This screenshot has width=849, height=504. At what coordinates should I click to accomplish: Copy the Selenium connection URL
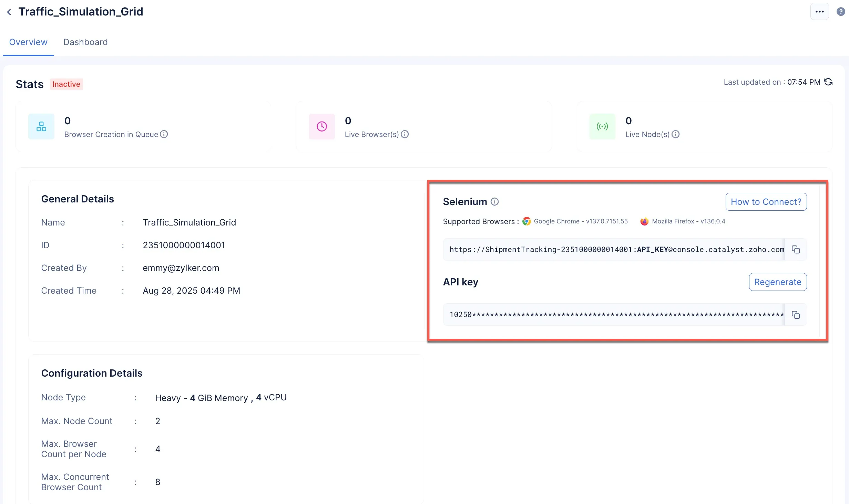[796, 250]
